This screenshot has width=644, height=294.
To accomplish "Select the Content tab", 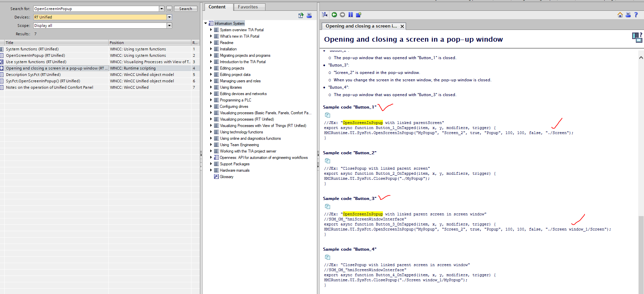I will click(217, 7).
